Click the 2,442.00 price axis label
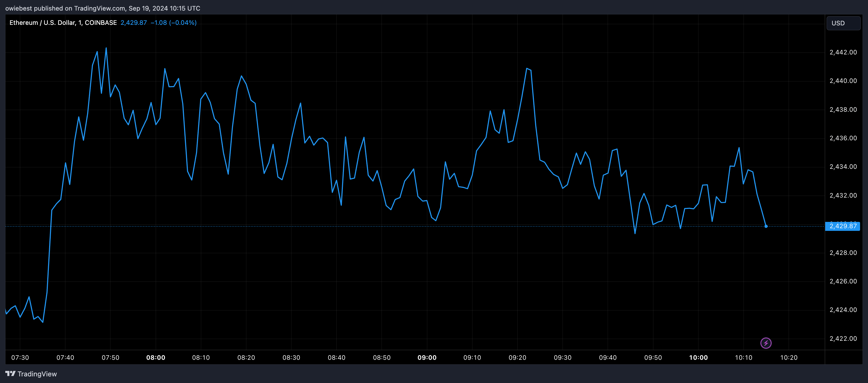 (843, 52)
